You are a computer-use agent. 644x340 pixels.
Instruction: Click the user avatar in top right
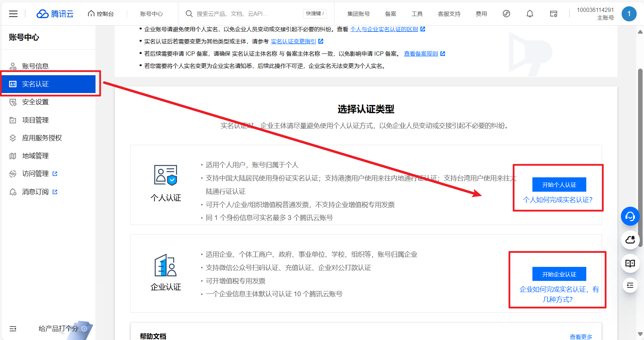(x=629, y=14)
